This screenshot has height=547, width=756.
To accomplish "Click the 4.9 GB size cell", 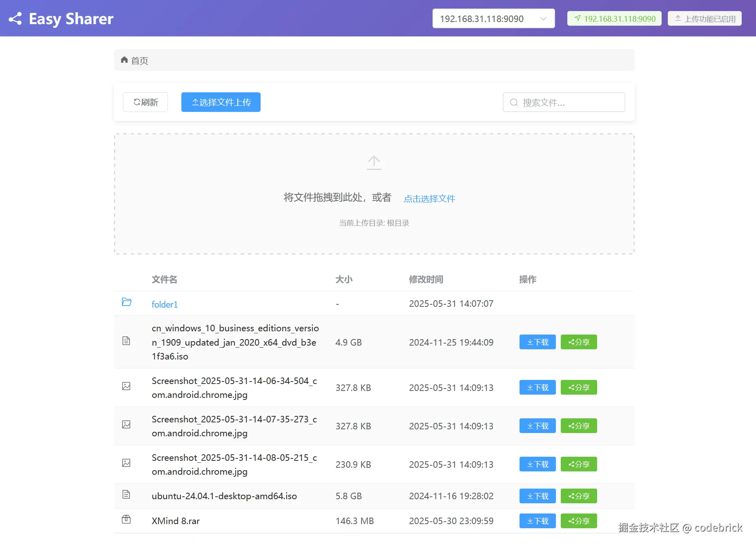I will tap(348, 342).
